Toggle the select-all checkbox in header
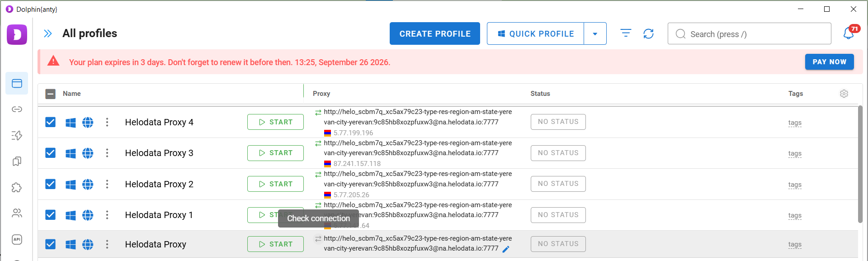The image size is (868, 261). [50, 94]
